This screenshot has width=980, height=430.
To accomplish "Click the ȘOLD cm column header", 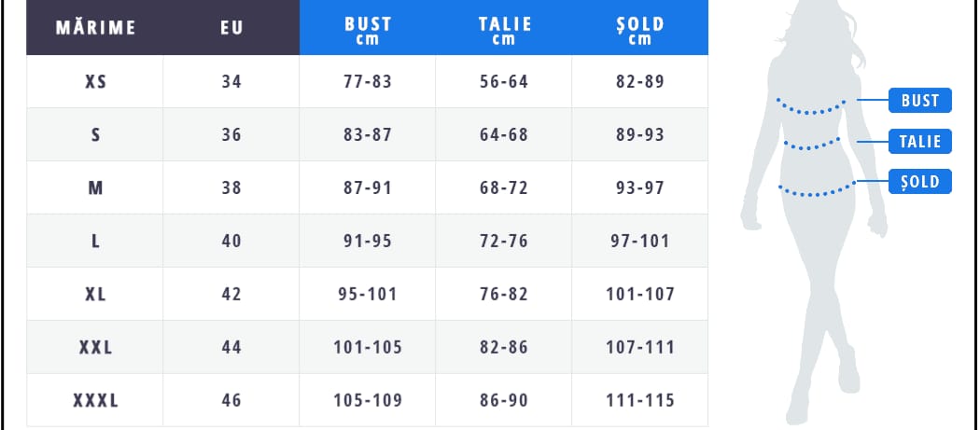I will click(640, 27).
